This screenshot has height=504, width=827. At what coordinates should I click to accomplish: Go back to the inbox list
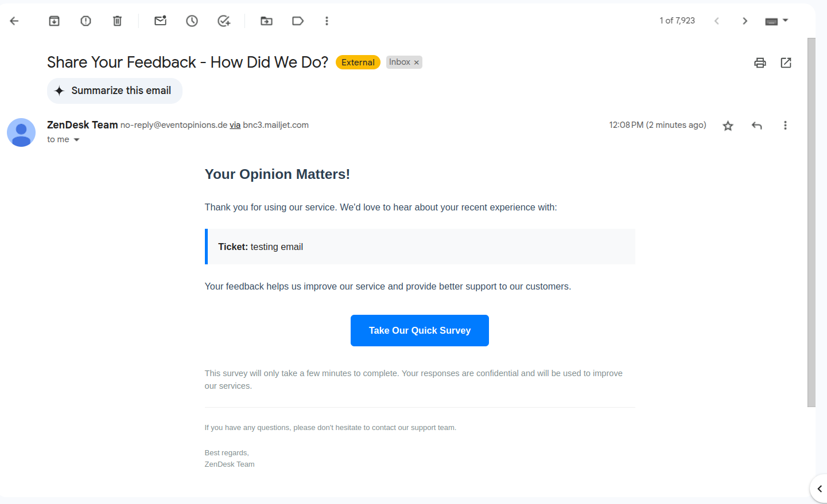tap(14, 21)
